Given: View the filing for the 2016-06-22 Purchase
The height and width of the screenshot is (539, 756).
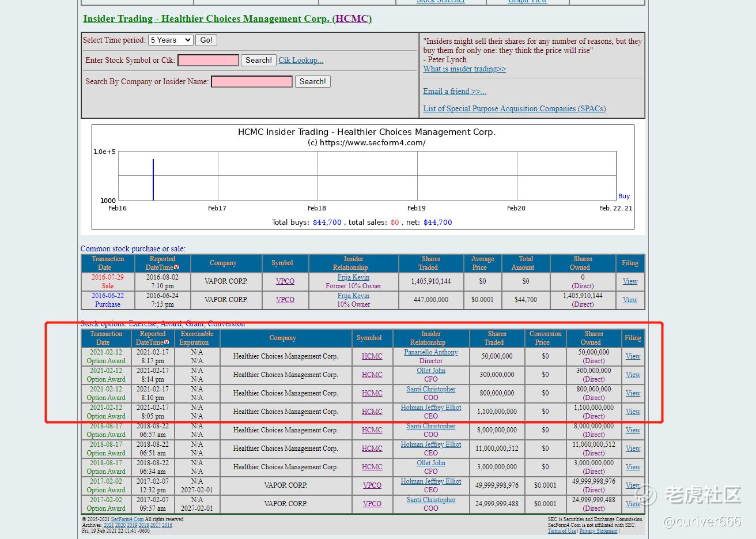Looking at the screenshot, I should pyautogui.click(x=630, y=300).
